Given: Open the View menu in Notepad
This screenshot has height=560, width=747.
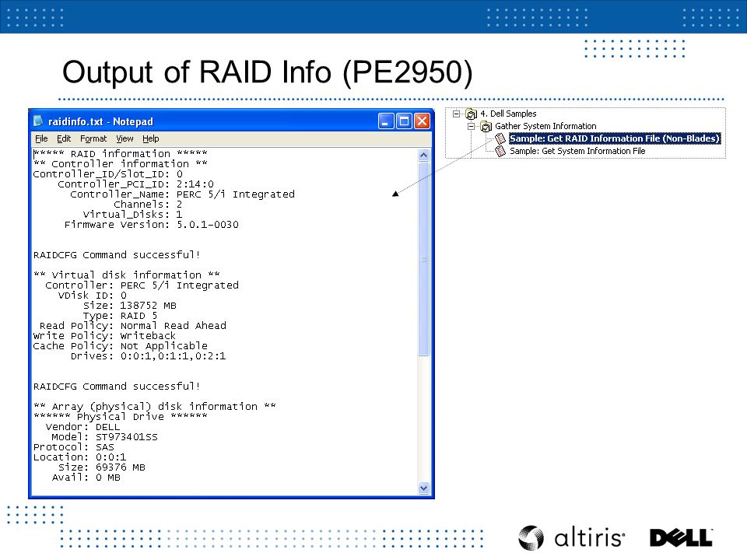Looking at the screenshot, I should coord(124,138).
